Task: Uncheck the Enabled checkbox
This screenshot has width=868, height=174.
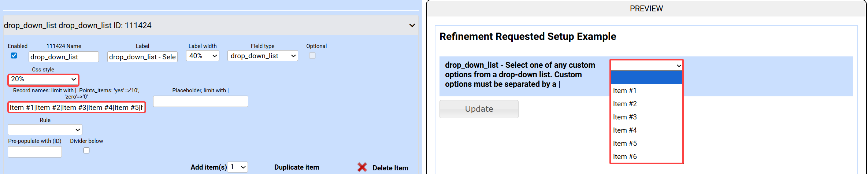Action: 14,56
